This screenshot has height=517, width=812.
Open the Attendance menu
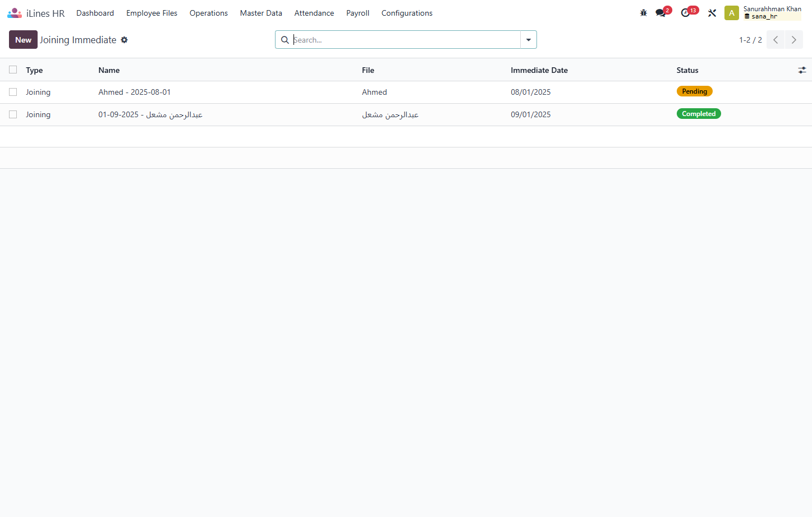pos(314,13)
